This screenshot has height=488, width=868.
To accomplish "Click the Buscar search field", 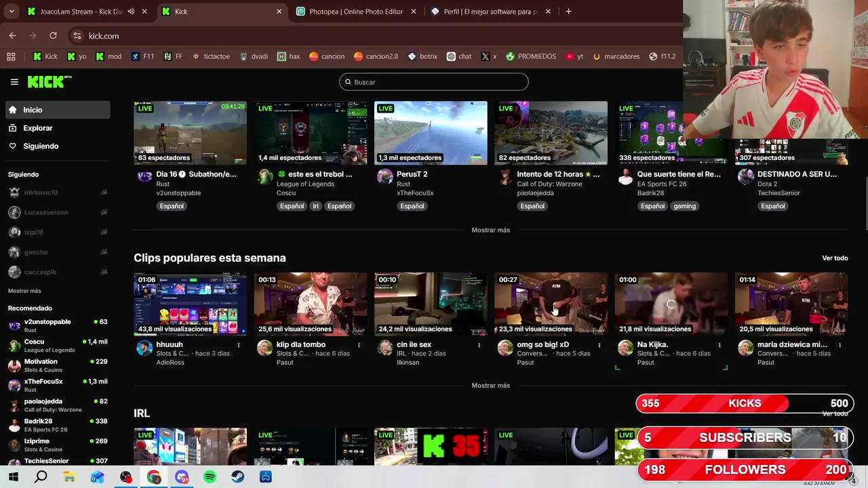I will click(434, 82).
